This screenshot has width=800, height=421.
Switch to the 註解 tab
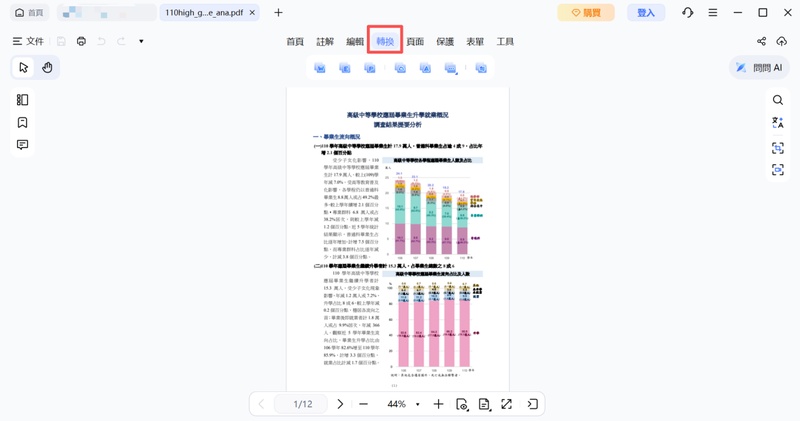[325, 42]
